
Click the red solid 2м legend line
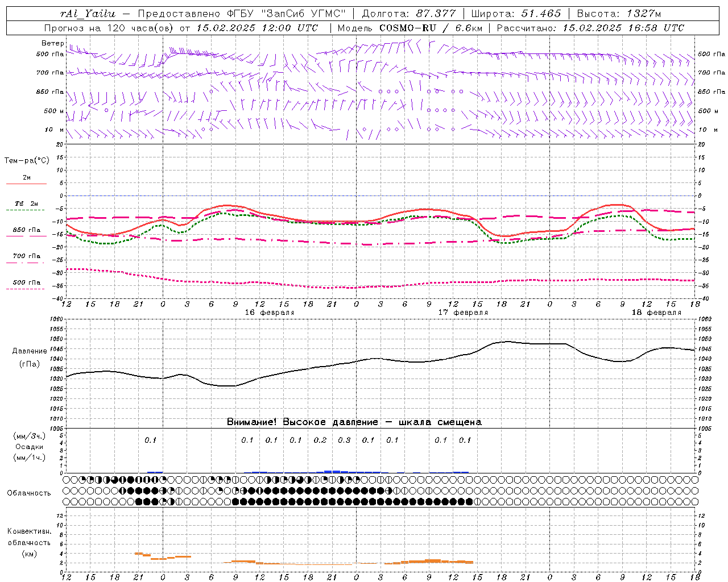point(26,184)
